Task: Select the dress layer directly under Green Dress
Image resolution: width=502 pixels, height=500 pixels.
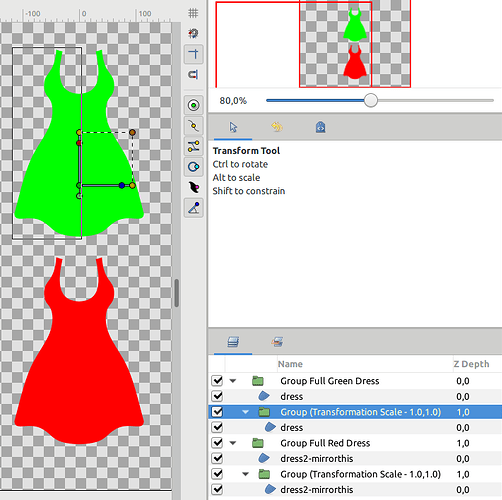Action: [x=292, y=396]
